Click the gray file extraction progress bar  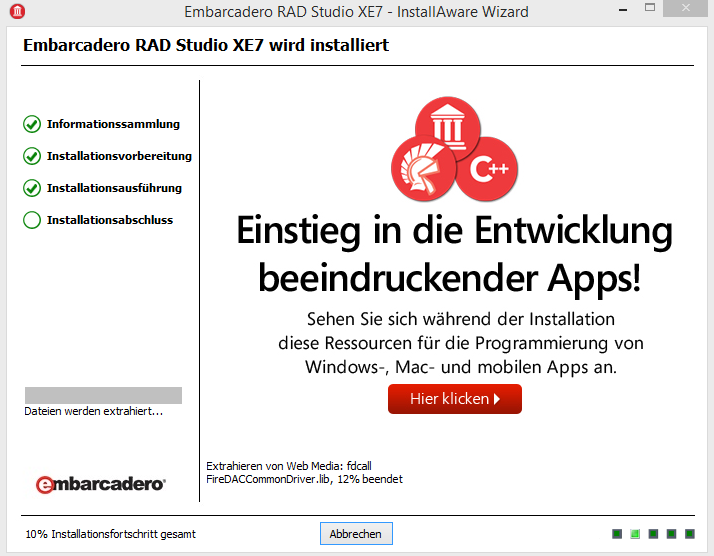coord(103,395)
